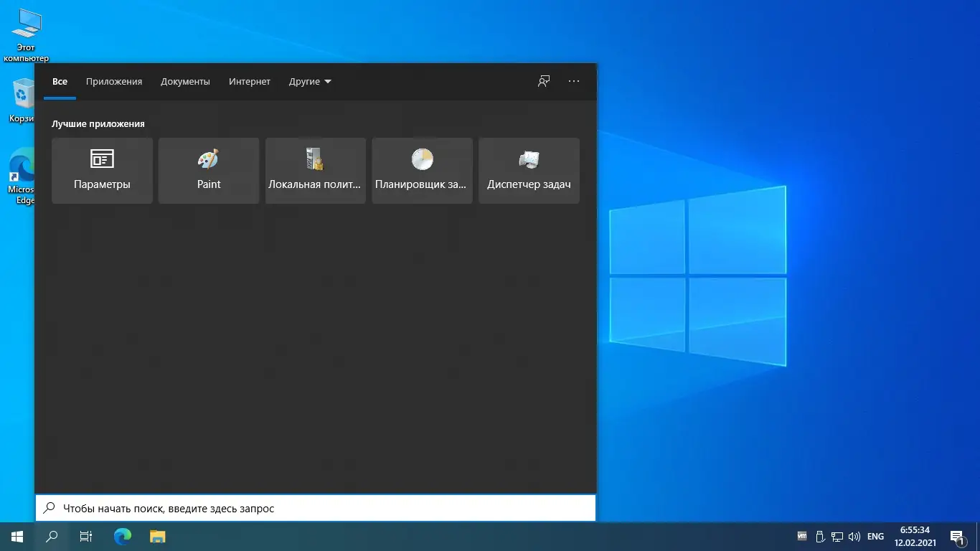The height and width of the screenshot is (551, 980).
Task: Select the Recycle Bin desktop icon
Action: coord(22,100)
